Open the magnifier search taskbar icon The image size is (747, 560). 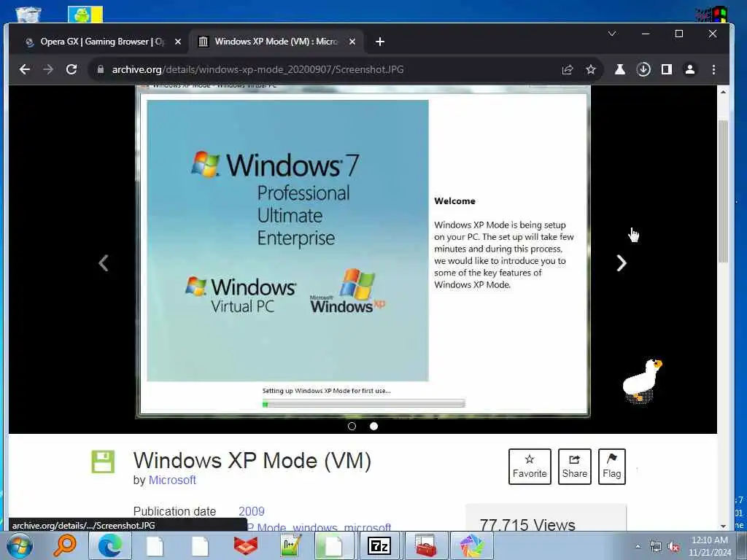tap(65, 545)
